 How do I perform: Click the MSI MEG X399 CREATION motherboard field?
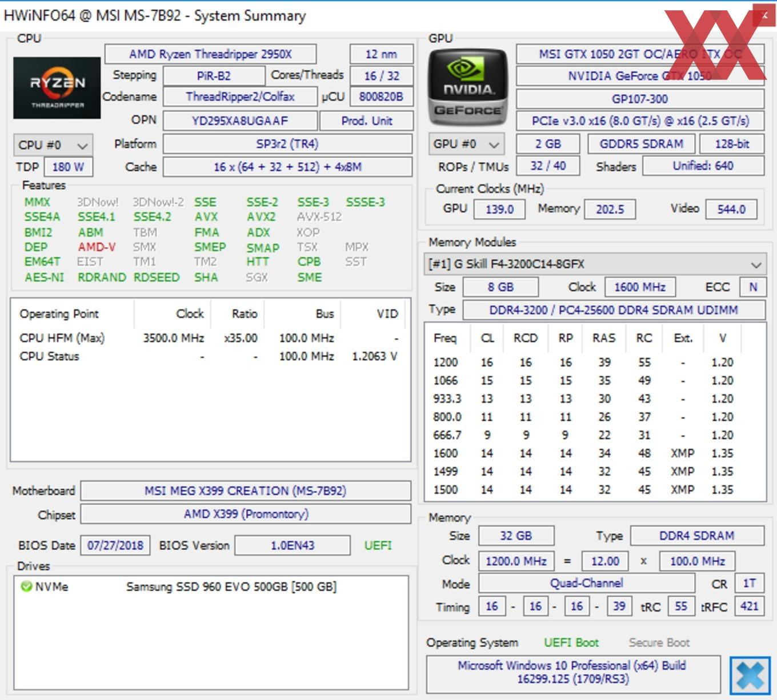pos(246,491)
